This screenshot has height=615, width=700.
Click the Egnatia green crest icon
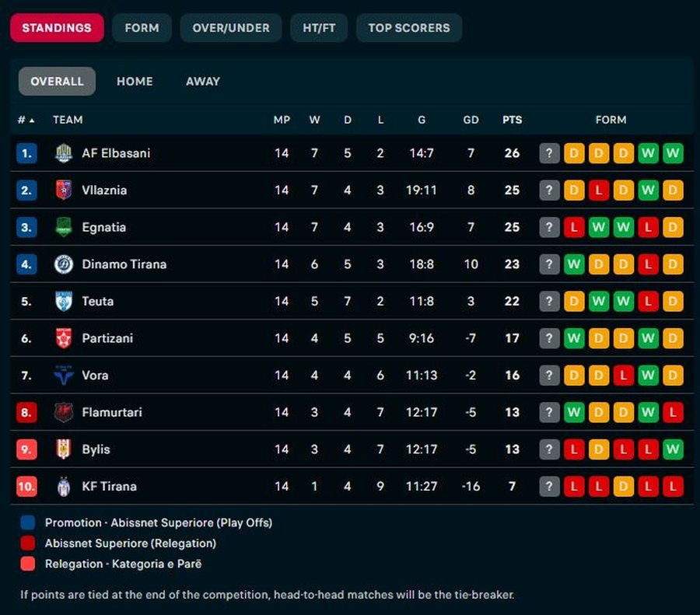click(x=64, y=227)
